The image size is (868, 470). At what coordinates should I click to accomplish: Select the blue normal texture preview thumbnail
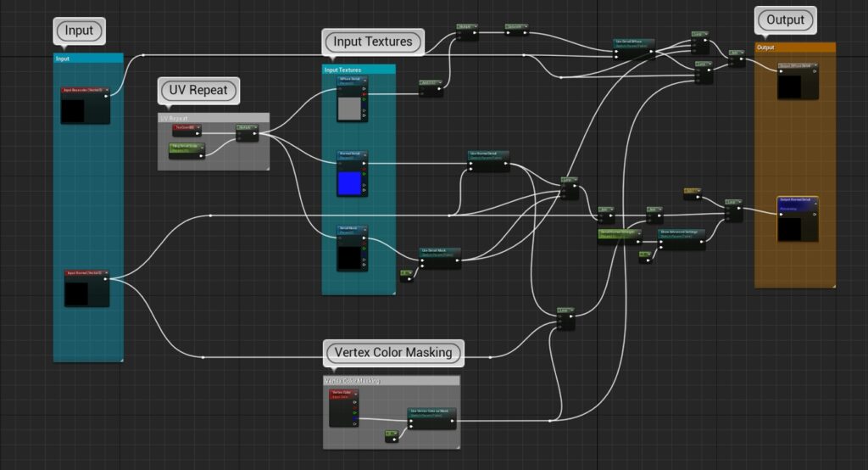point(348,182)
